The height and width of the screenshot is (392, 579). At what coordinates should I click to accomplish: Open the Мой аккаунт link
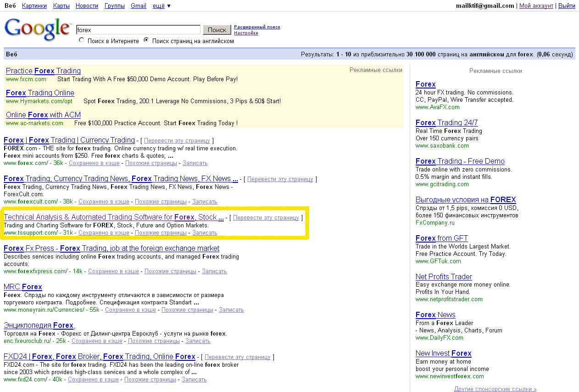pyautogui.click(x=536, y=6)
